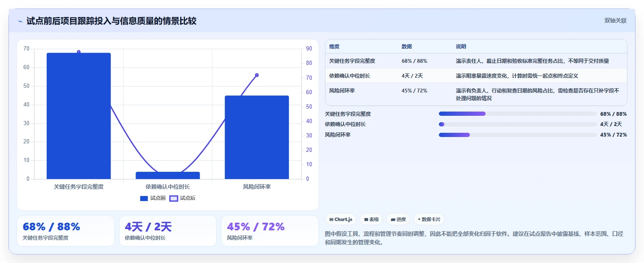644x263 pixels.
Task: Click the 试点前 bar for 关键任务字段完整度
Action: (79, 116)
